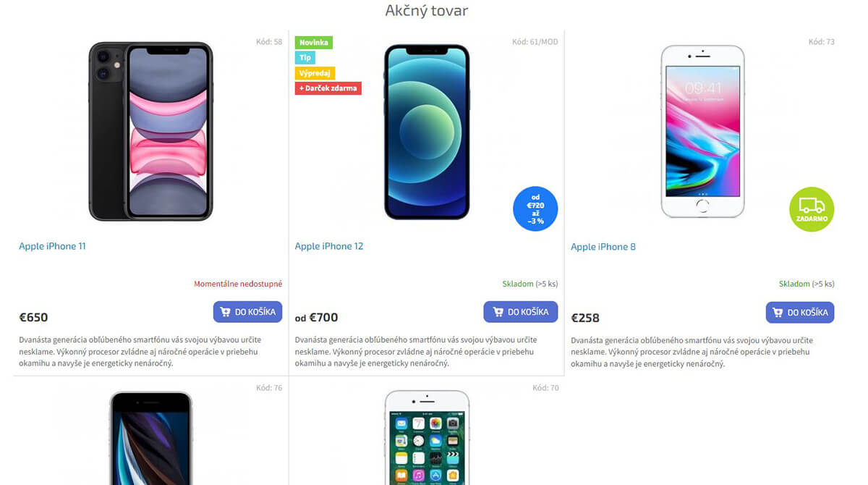868x485 pixels.
Task: Click cart icon in iPhone 12 button
Action: tap(498, 312)
